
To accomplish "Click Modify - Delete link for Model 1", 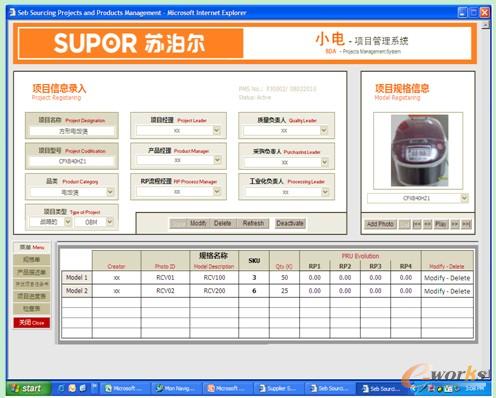I will click(447, 278).
